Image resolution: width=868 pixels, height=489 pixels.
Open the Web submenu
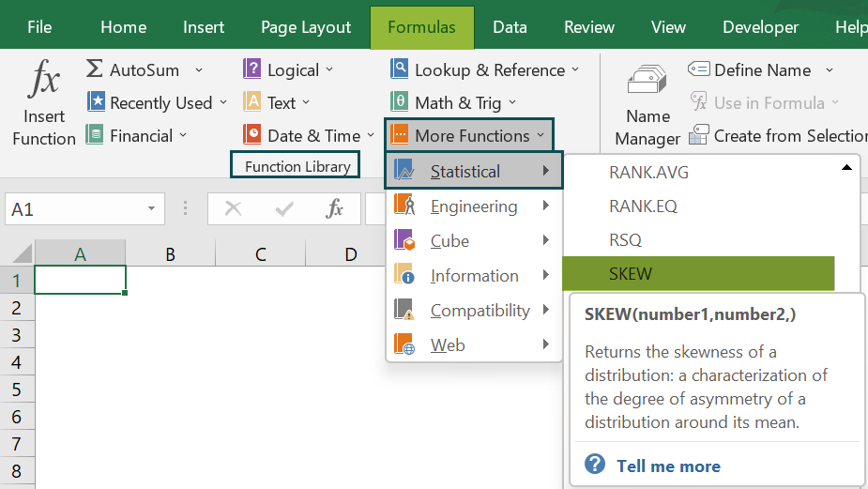point(474,344)
